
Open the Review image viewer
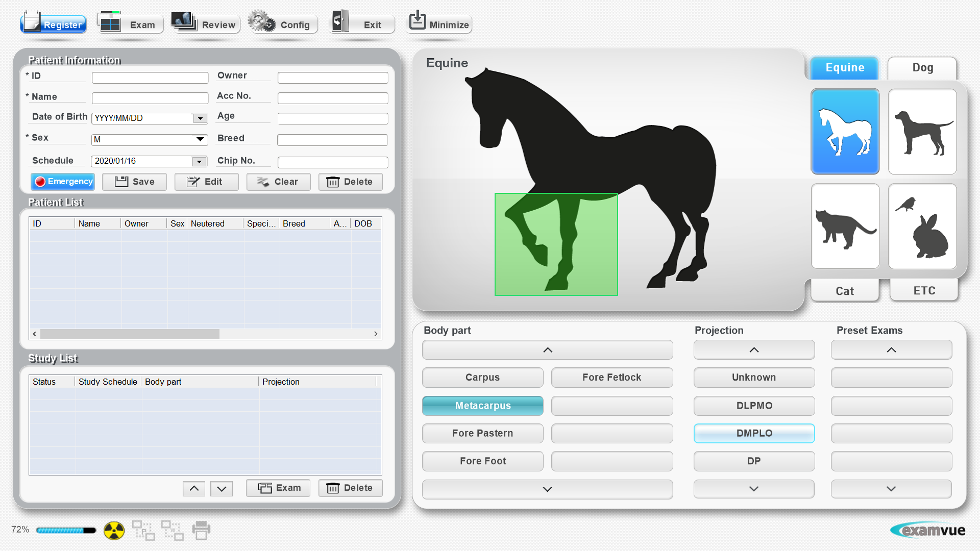(x=205, y=24)
